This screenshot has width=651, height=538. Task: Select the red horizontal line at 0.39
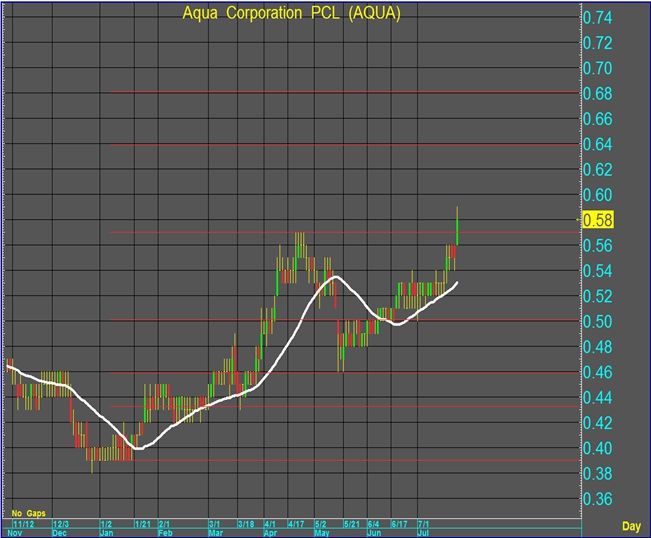click(x=344, y=460)
